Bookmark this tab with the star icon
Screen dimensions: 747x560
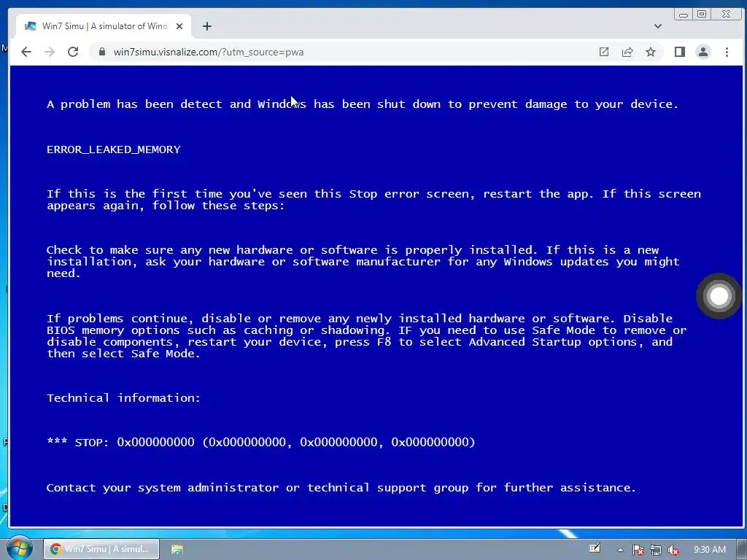click(650, 52)
